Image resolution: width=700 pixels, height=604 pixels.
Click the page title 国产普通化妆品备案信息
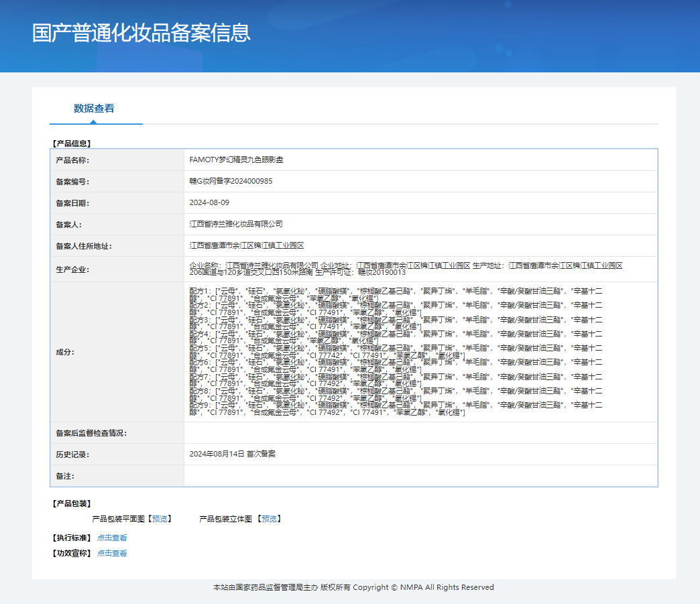click(141, 33)
